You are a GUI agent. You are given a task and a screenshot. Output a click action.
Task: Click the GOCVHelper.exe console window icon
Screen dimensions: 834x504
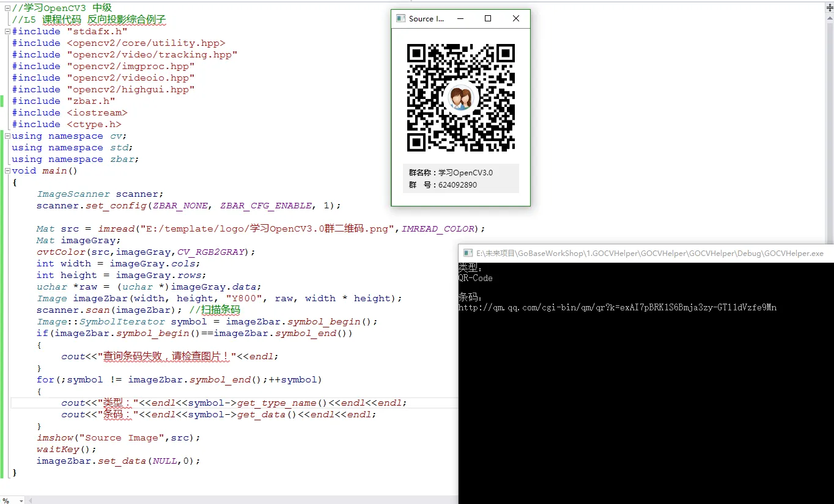tap(467, 253)
